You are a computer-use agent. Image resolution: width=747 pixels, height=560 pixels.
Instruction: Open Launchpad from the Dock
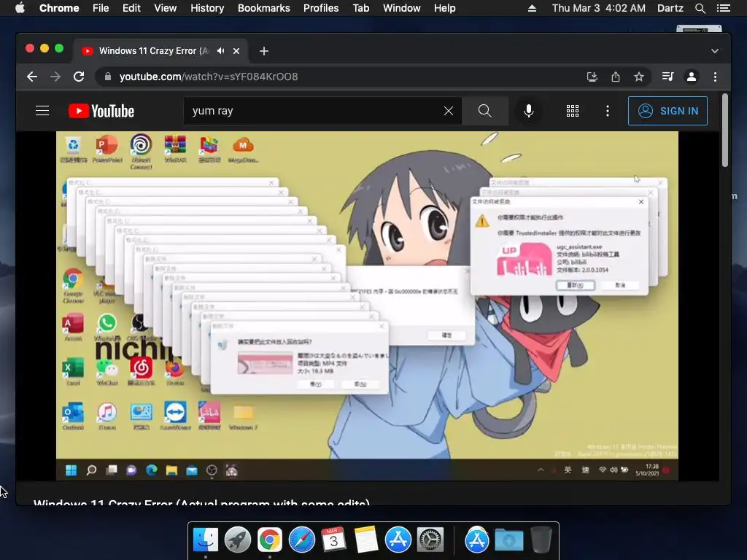[x=237, y=540]
